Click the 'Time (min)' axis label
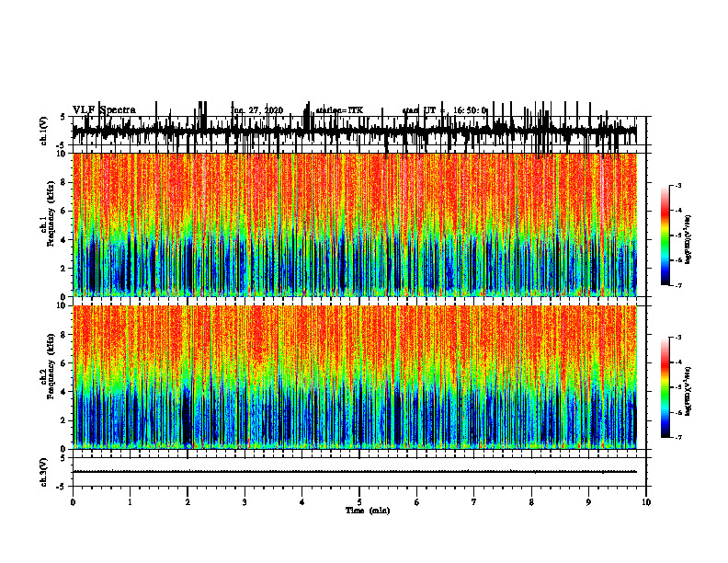 pos(368,511)
